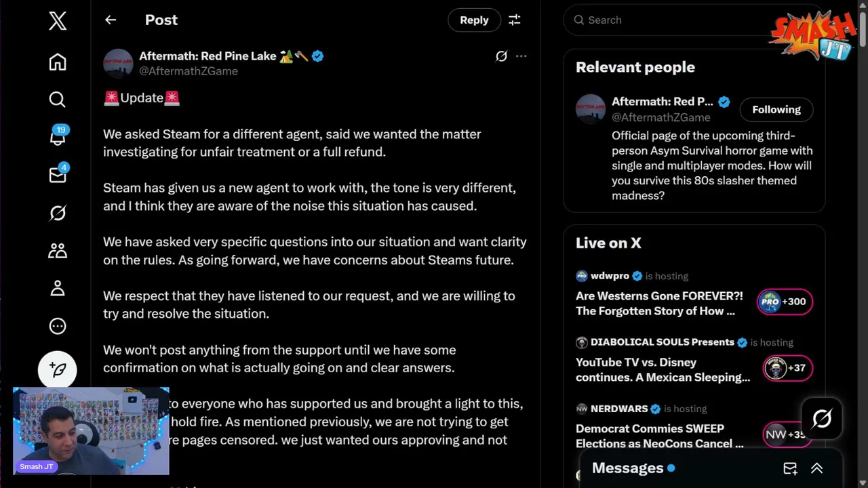This screenshot has height=488, width=868.
Task: Open Communities people icon
Action: tap(58, 251)
